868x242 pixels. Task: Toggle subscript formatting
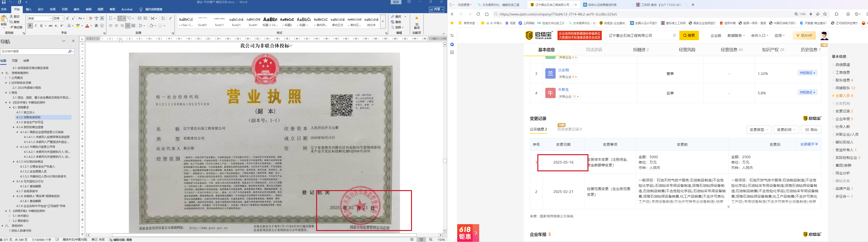click(56, 26)
